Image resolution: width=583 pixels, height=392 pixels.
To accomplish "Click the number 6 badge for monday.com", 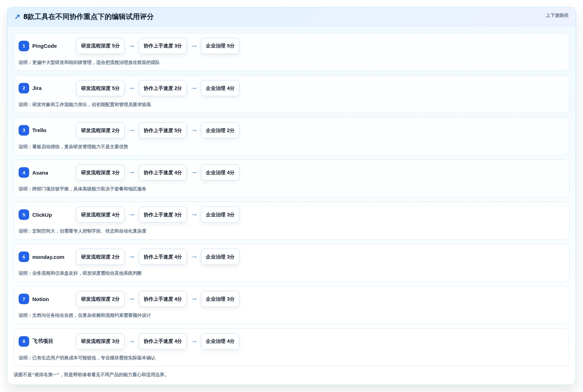I will (24, 257).
